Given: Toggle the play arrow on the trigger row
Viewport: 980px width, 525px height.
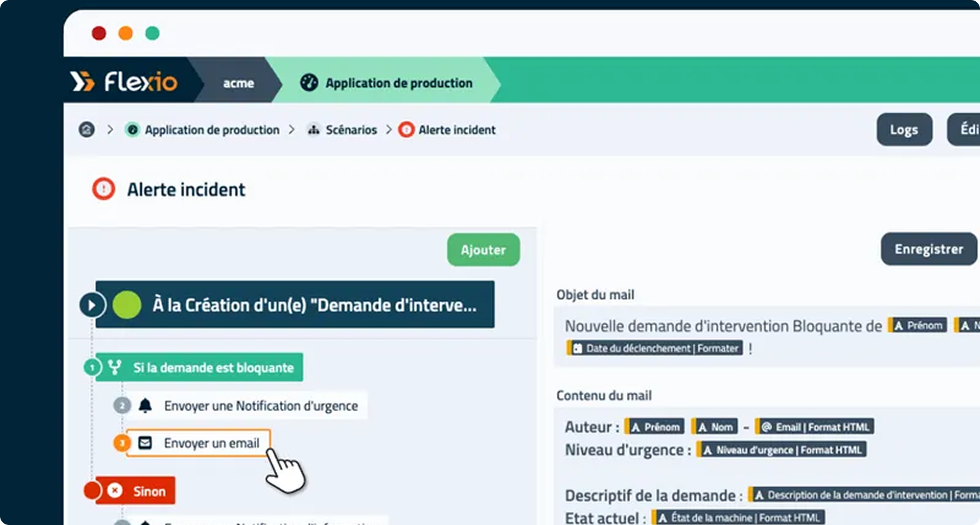Looking at the screenshot, I should coord(92,305).
